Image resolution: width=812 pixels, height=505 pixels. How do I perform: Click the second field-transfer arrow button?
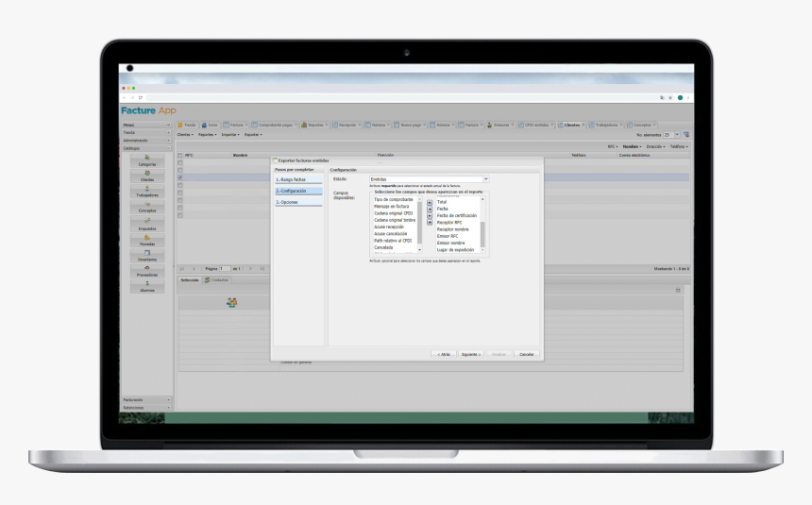(430, 210)
